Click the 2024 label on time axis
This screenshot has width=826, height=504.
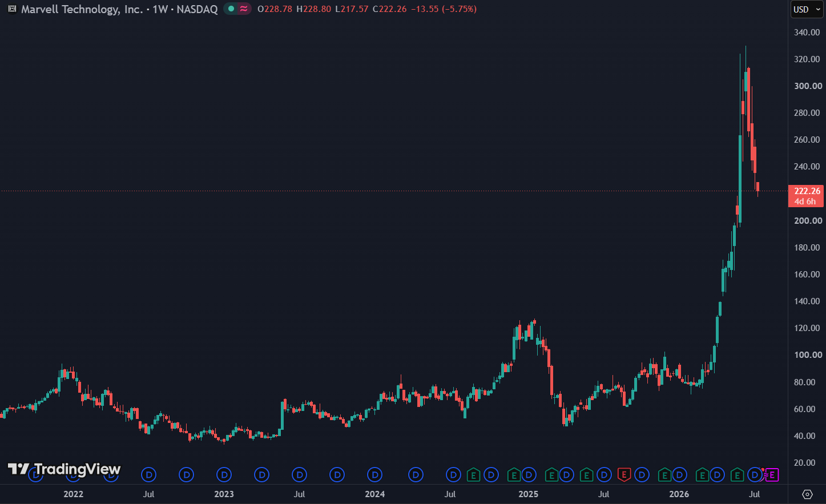[375, 494]
